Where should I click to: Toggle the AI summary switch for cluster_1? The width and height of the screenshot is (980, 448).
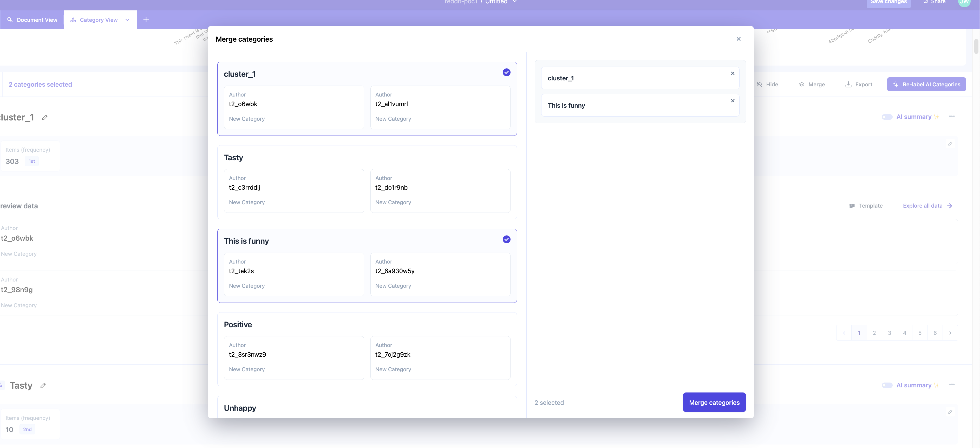click(887, 117)
